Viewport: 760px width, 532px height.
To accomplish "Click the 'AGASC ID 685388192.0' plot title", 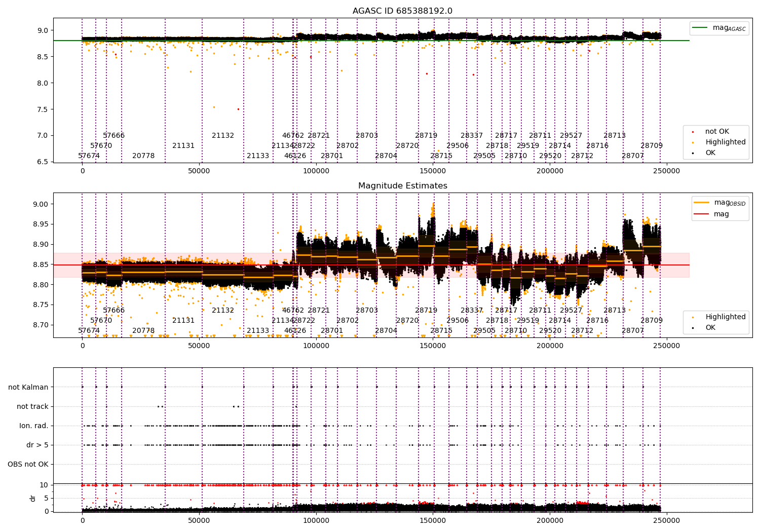I will [x=403, y=11].
